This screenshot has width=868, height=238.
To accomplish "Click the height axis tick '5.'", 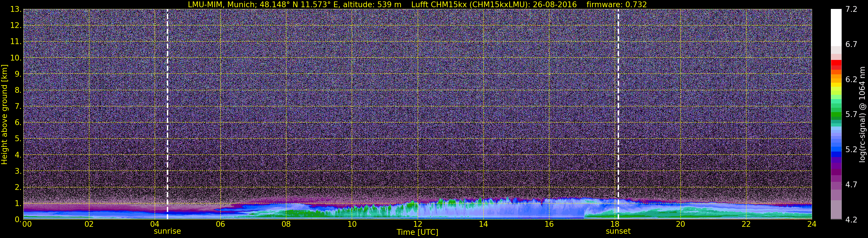I will click(x=18, y=139).
